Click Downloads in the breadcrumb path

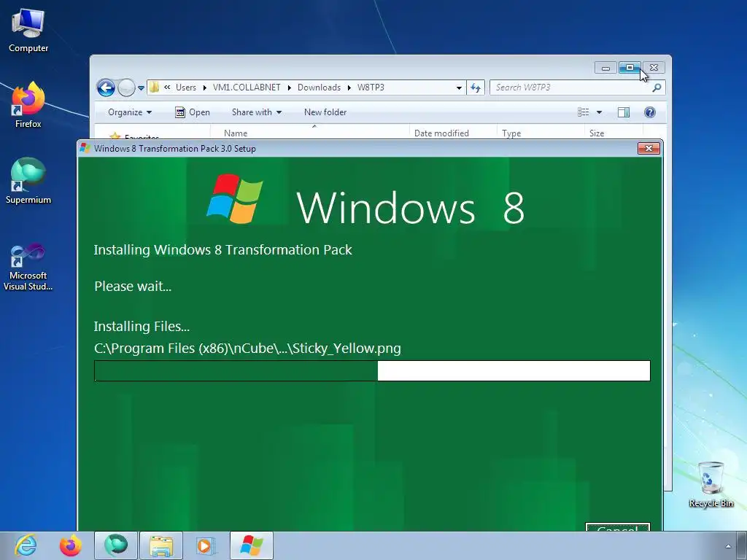[x=320, y=87]
